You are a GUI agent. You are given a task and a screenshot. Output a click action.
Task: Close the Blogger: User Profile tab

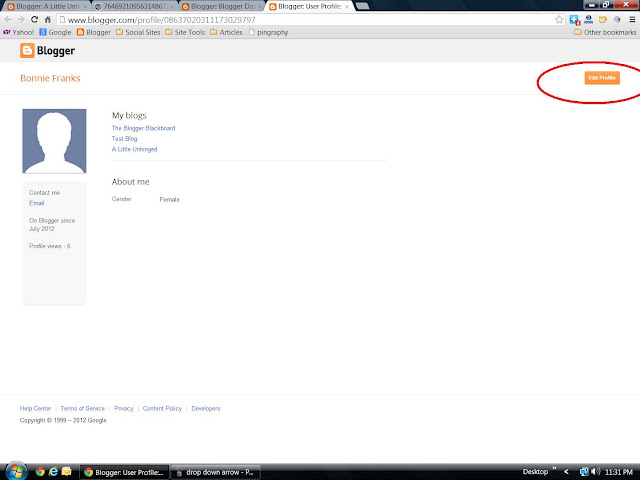347,7
